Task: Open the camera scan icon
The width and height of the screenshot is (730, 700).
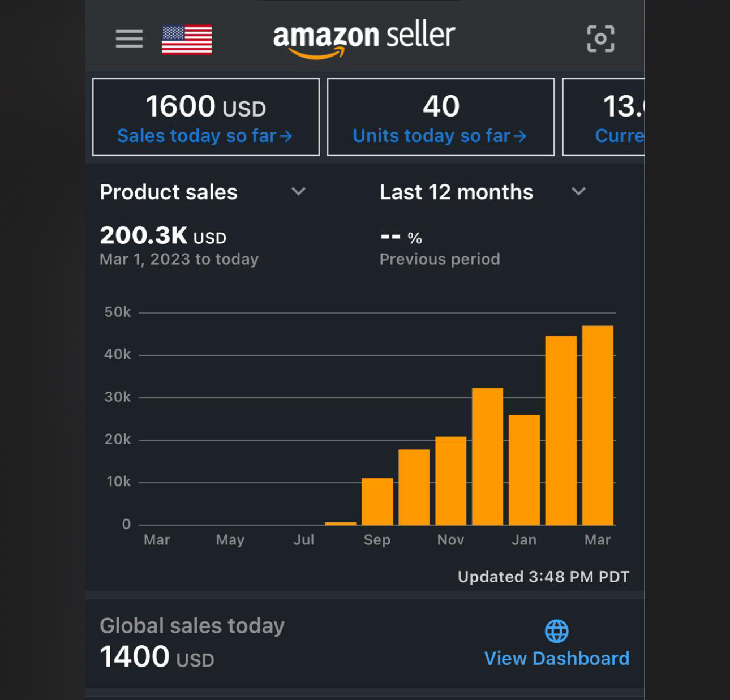Action: pos(600,38)
